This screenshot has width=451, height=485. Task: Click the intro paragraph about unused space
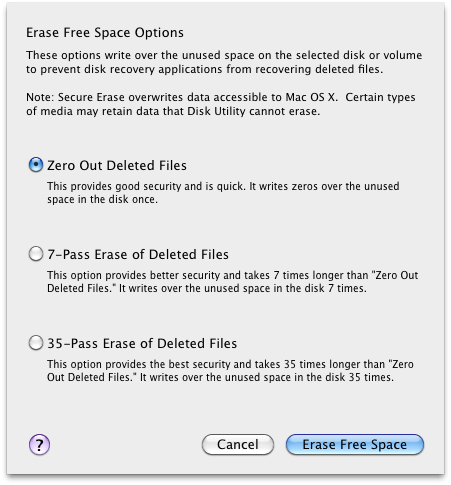[224, 62]
